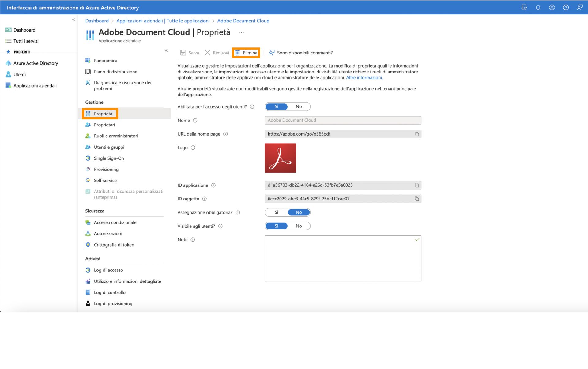Image resolution: width=588 pixels, height=369 pixels.
Task: Click the Rimuovi toolbar button
Action: coord(217,53)
